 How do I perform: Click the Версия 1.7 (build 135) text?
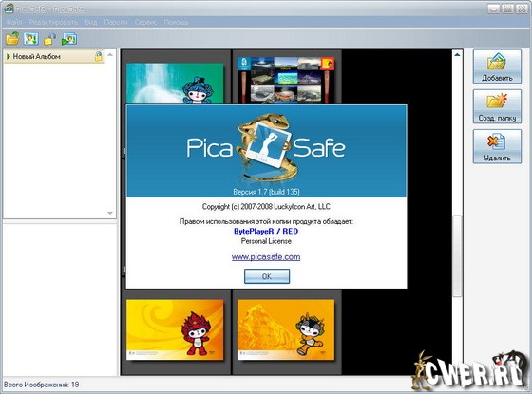pos(266,192)
